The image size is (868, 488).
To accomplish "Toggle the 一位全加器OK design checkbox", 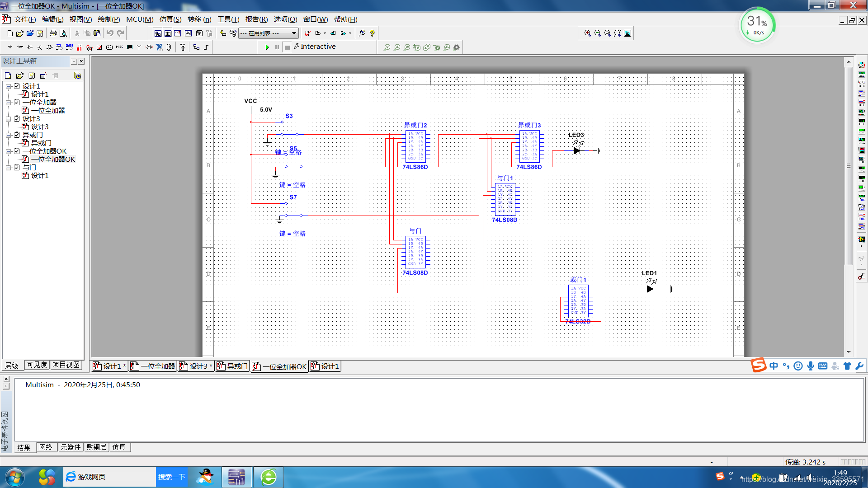I will click(17, 151).
